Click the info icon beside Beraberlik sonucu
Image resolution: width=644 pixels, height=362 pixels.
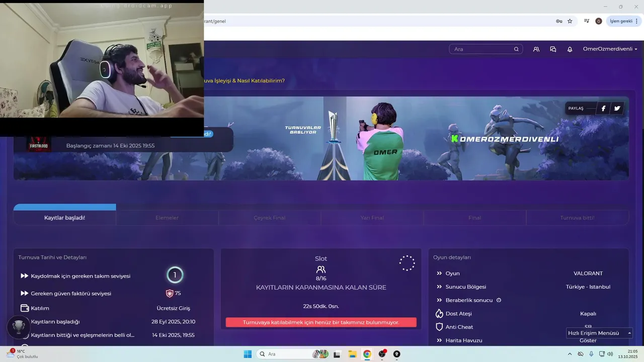click(499, 300)
